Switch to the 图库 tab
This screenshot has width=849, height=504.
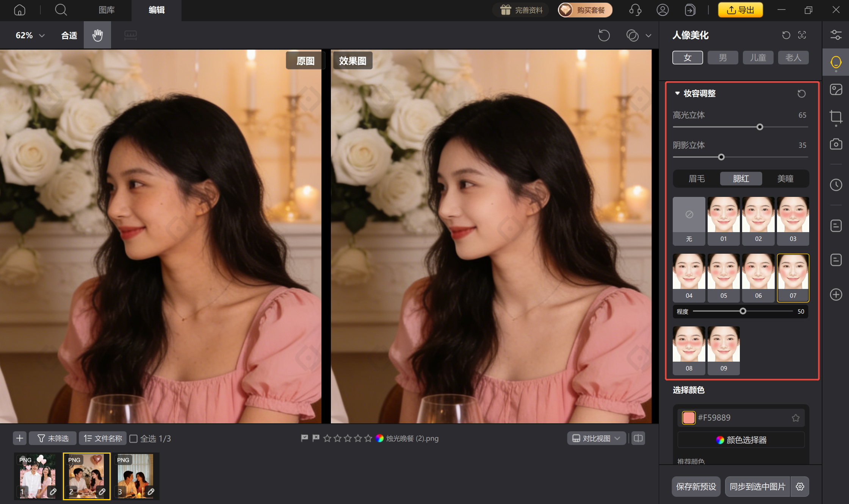107,10
